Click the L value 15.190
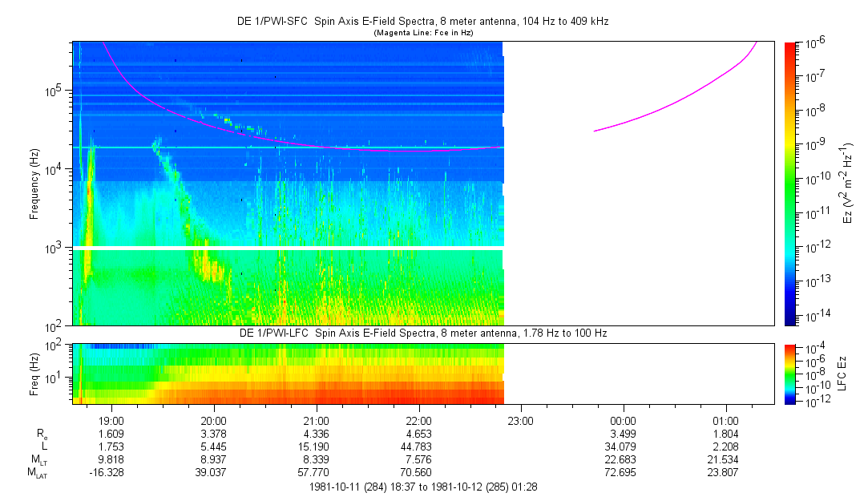This screenshot has height=497, width=868. pyautogui.click(x=316, y=446)
